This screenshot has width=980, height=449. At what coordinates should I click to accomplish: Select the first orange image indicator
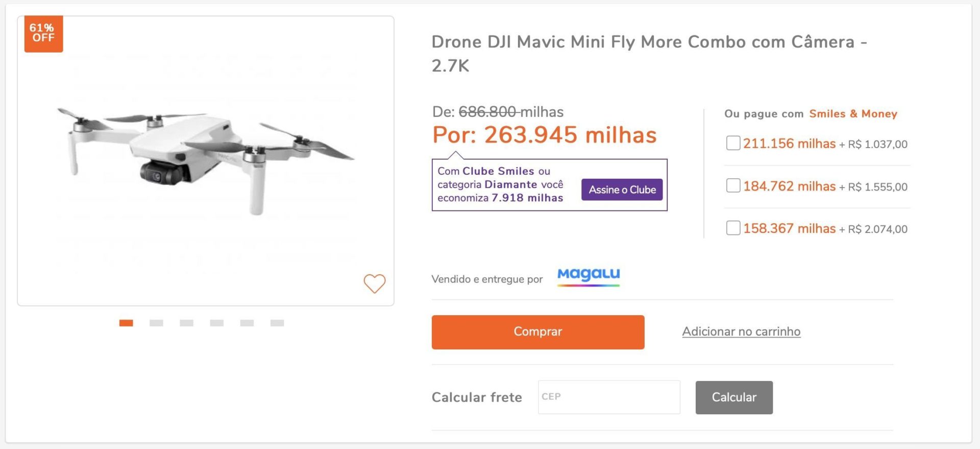click(126, 323)
